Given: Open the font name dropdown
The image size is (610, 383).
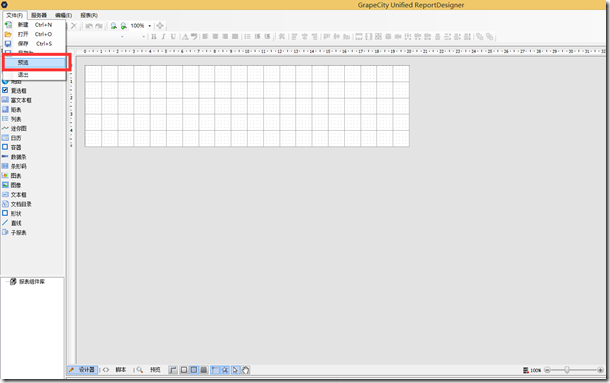Looking at the screenshot, I should (x=122, y=37).
